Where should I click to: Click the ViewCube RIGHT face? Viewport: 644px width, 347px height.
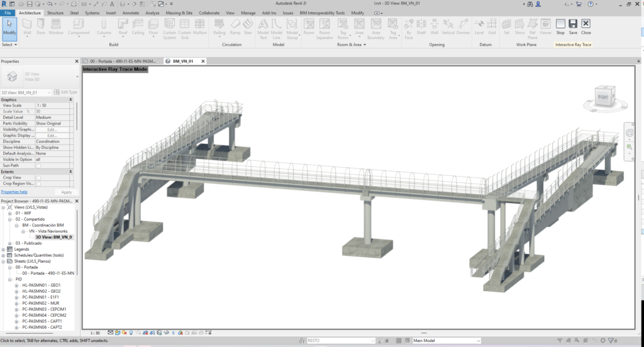(602, 97)
